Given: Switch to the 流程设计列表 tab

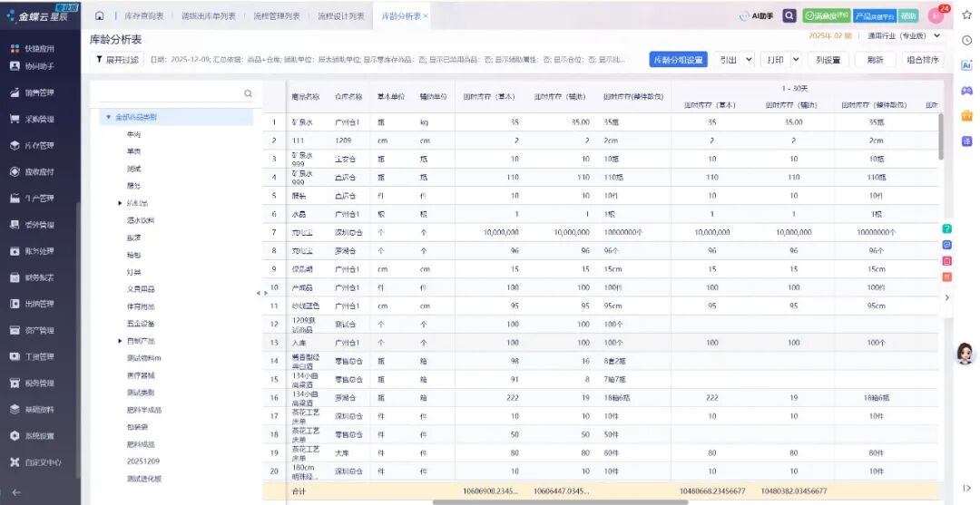Looking at the screenshot, I should [340, 16].
